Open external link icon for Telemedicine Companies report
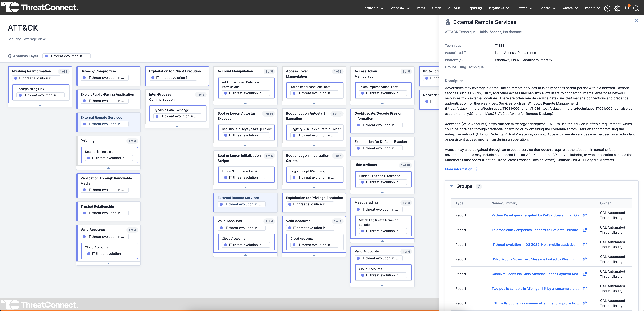Viewport: 644px width, 311px height. [585, 230]
